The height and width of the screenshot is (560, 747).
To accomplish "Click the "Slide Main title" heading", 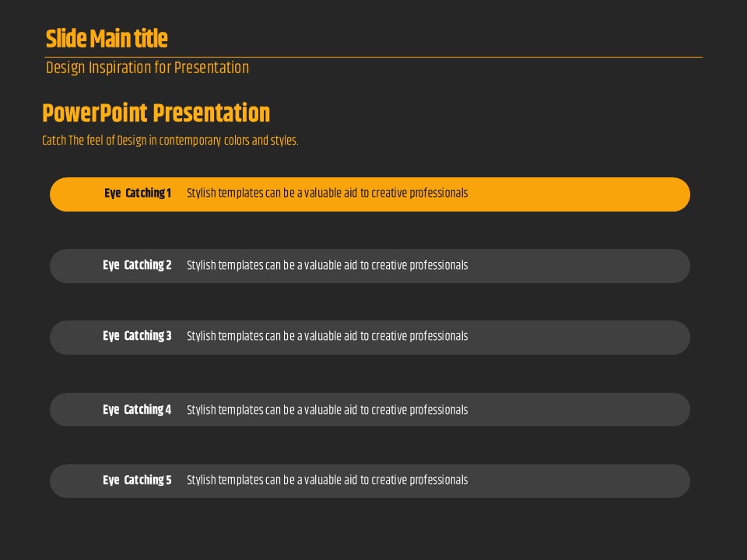I will tap(107, 39).
